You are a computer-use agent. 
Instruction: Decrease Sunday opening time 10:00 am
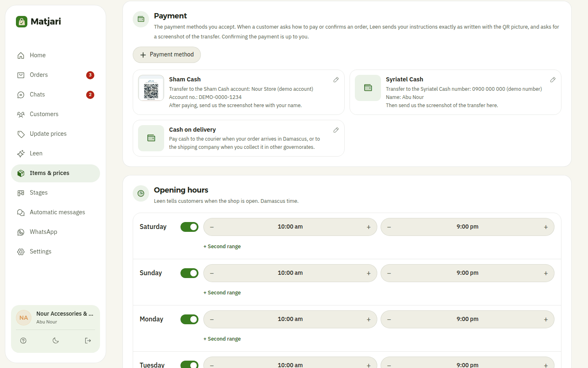coord(212,273)
